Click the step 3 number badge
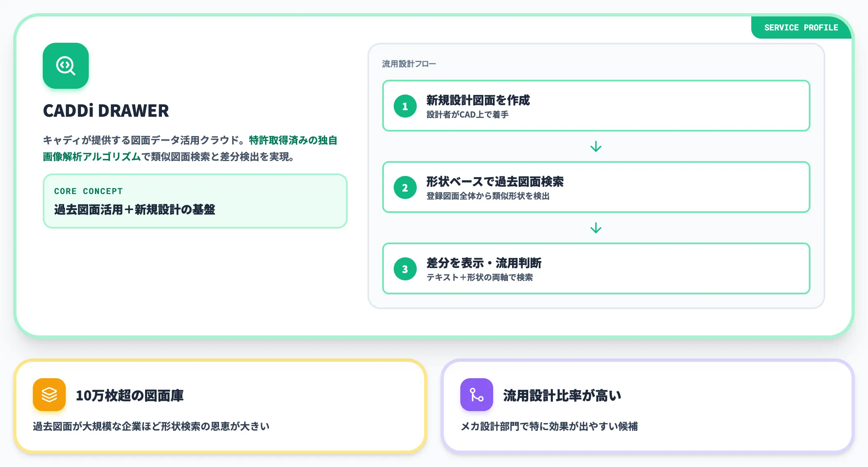 pos(405,269)
